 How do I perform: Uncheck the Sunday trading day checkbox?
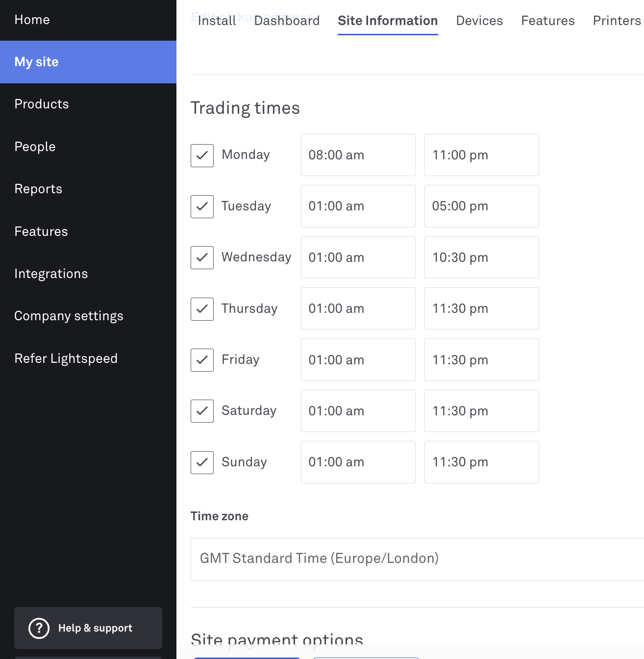pos(202,462)
